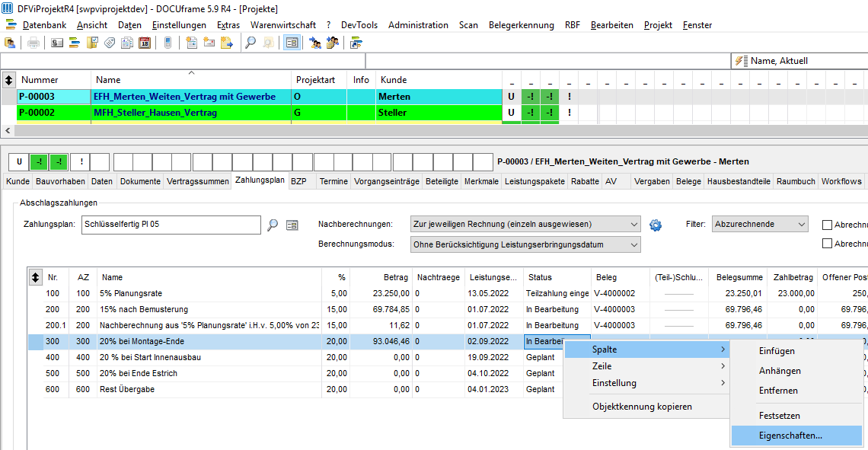Click the sort arrows icon beside Nr. header
This screenshot has width=868, height=450.
[36, 277]
